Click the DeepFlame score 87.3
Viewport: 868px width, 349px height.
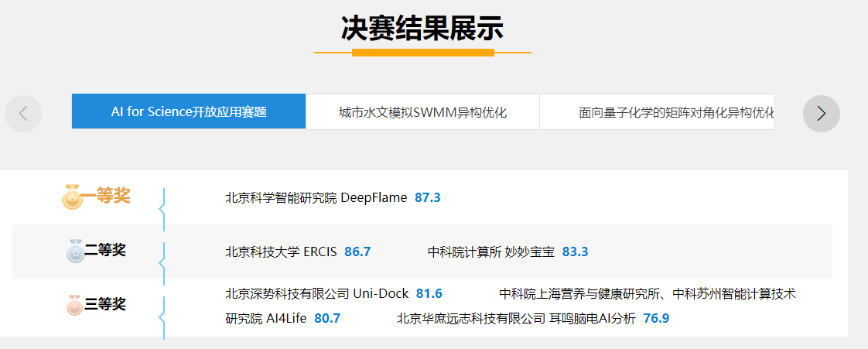[428, 197]
